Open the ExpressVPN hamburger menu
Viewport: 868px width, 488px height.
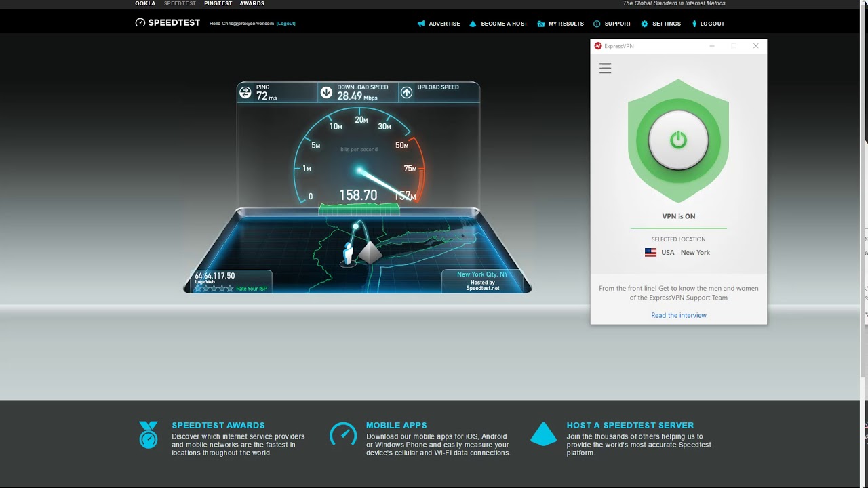coord(605,68)
